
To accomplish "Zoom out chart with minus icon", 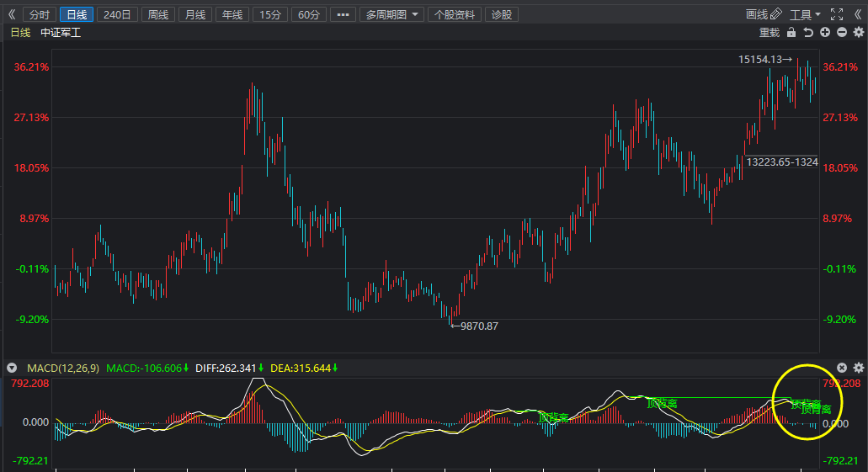I will [x=842, y=32].
